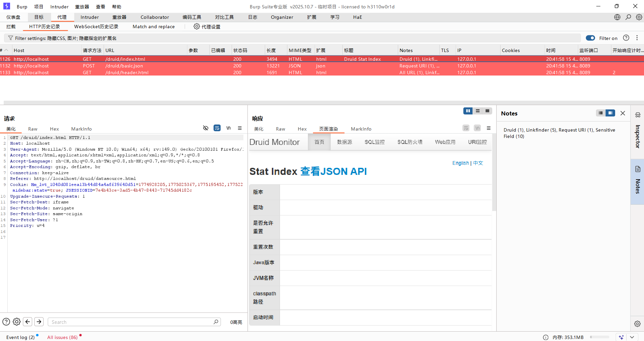This screenshot has height=341, width=644.
Task: Select side-by-side request/response layout icon
Action: [468, 111]
